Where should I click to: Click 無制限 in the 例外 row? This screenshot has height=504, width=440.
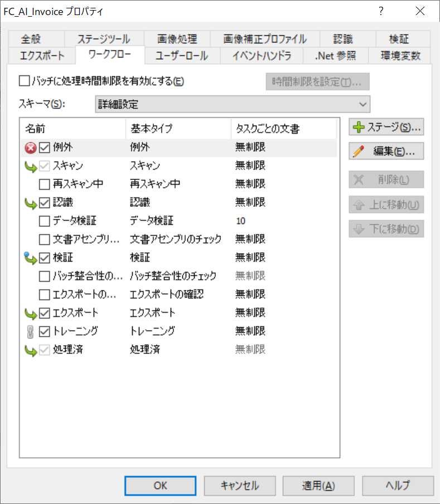coord(250,148)
